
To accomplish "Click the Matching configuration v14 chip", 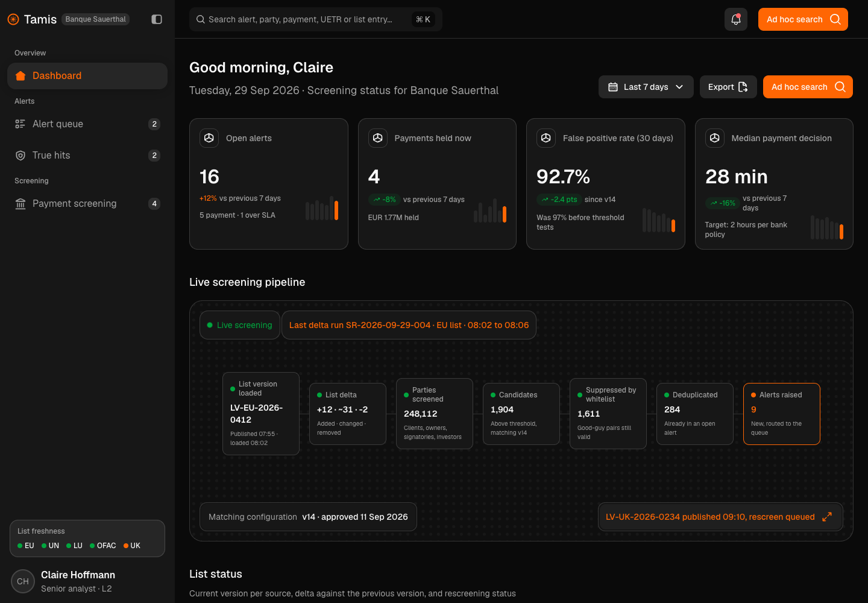I will (x=308, y=517).
